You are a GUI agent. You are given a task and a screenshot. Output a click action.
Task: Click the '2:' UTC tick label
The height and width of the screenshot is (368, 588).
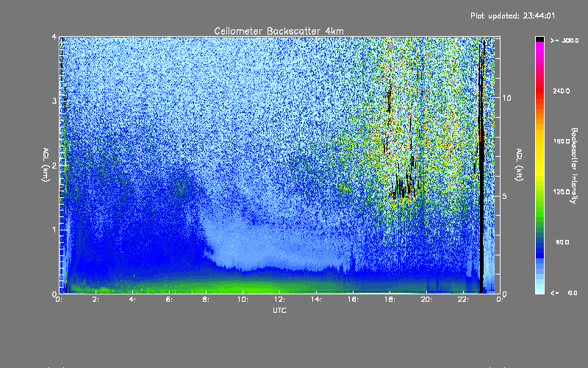(96, 300)
